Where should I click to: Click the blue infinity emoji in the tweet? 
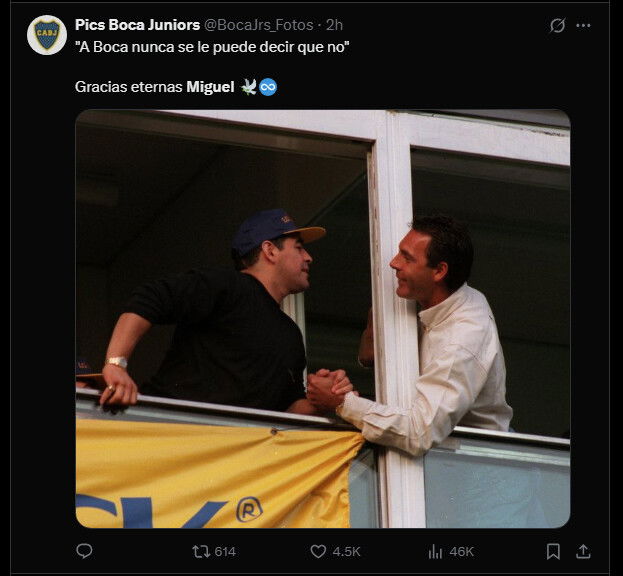tap(268, 87)
